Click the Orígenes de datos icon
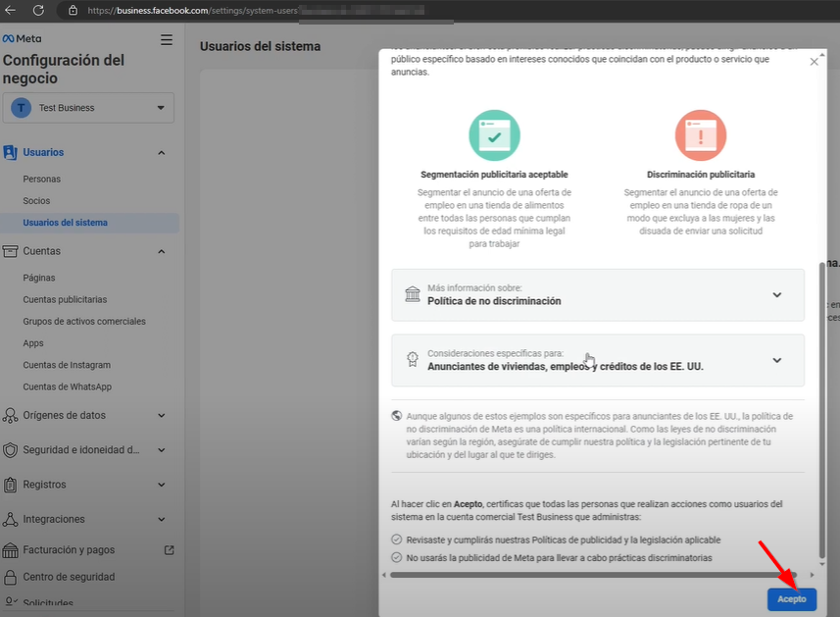This screenshot has width=840, height=617. [10, 416]
